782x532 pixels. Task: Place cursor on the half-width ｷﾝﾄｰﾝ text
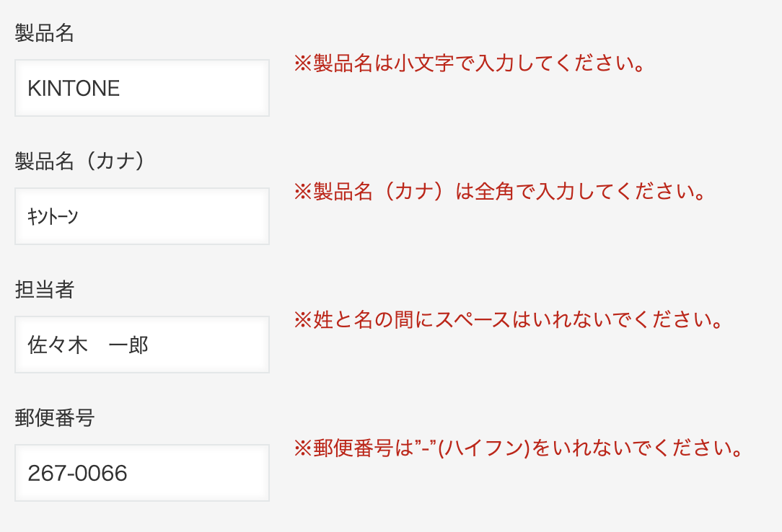click(53, 217)
